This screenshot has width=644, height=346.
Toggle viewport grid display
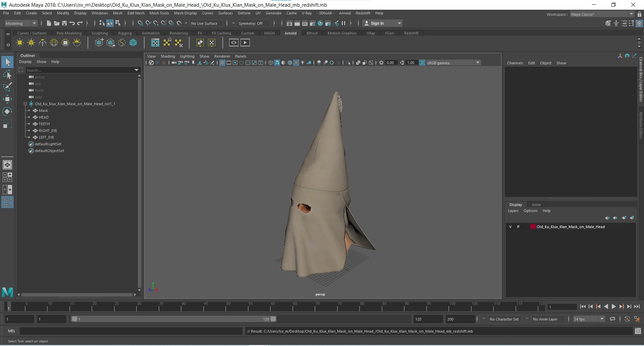[222, 63]
